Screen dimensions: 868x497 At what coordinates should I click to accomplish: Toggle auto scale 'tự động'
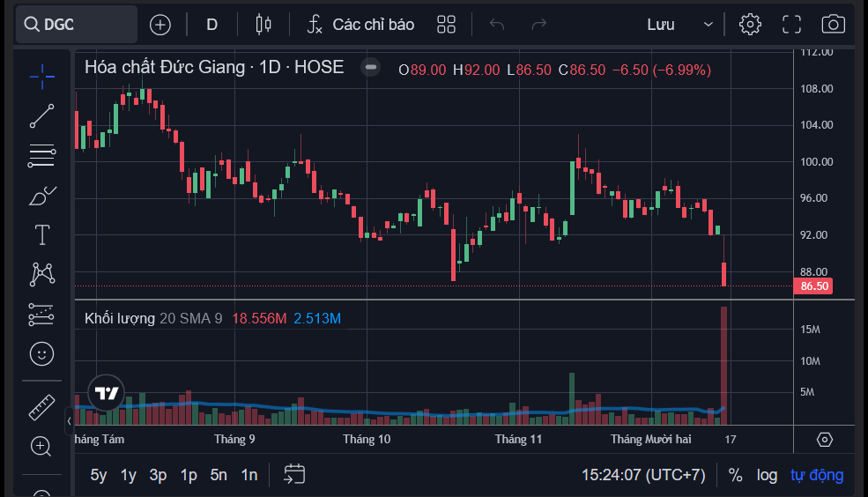[817, 475]
